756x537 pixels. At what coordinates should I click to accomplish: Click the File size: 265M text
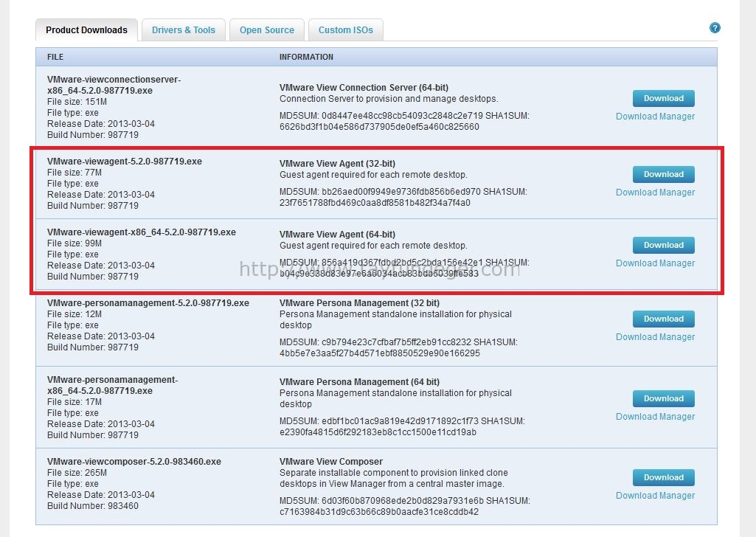tap(77, 473)
